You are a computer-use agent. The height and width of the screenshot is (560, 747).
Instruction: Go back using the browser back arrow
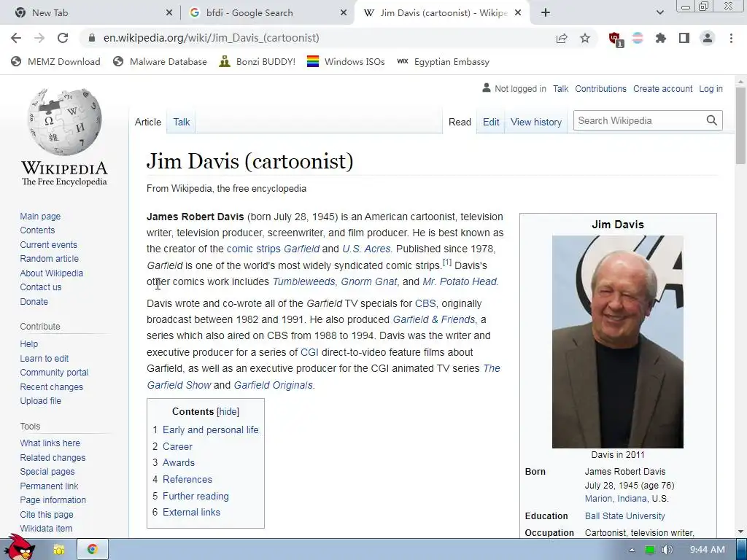click(x=16, y=38)
